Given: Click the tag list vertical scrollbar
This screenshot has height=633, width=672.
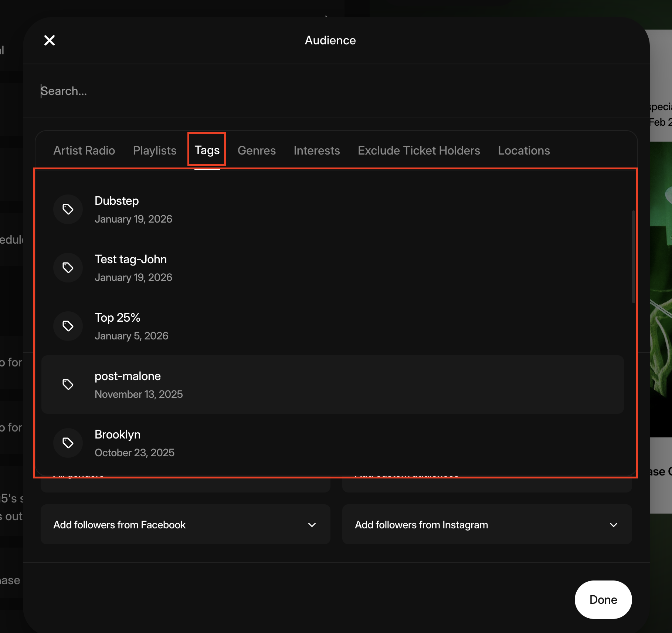Looking at the screenshot, I should (x=633, y=257).
